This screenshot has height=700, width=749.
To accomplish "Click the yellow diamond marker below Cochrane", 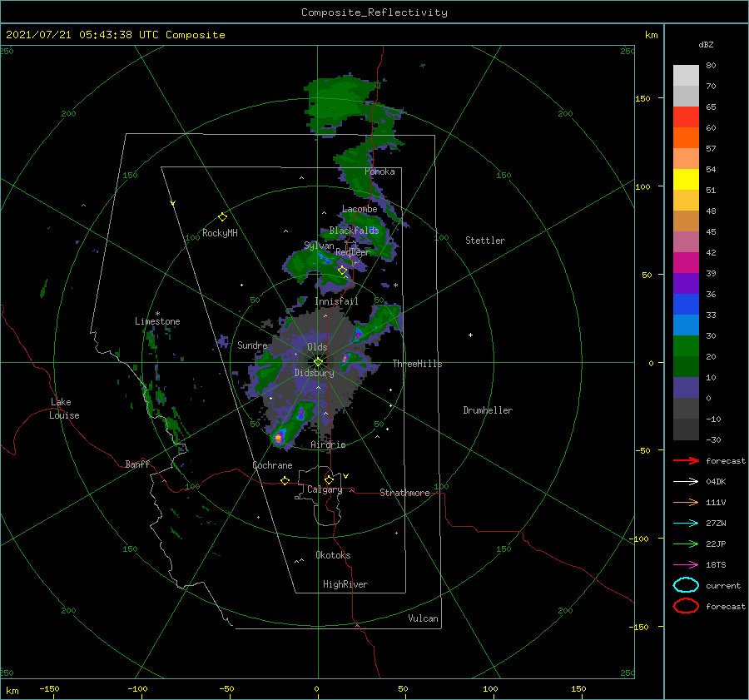I will click(x=285, y=481).
